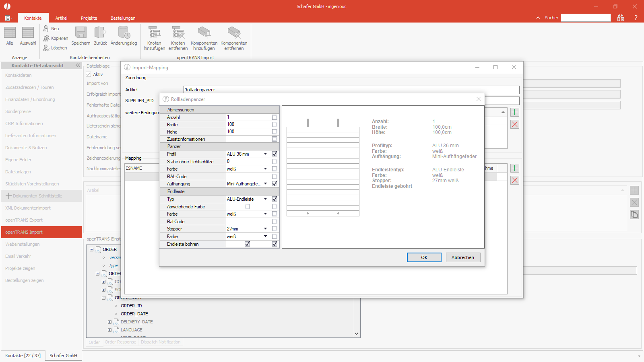Image resolution: width=644 pixels, height=362 pixels.
Task: Click the Abbrechen button
Action: click(463, 257)
